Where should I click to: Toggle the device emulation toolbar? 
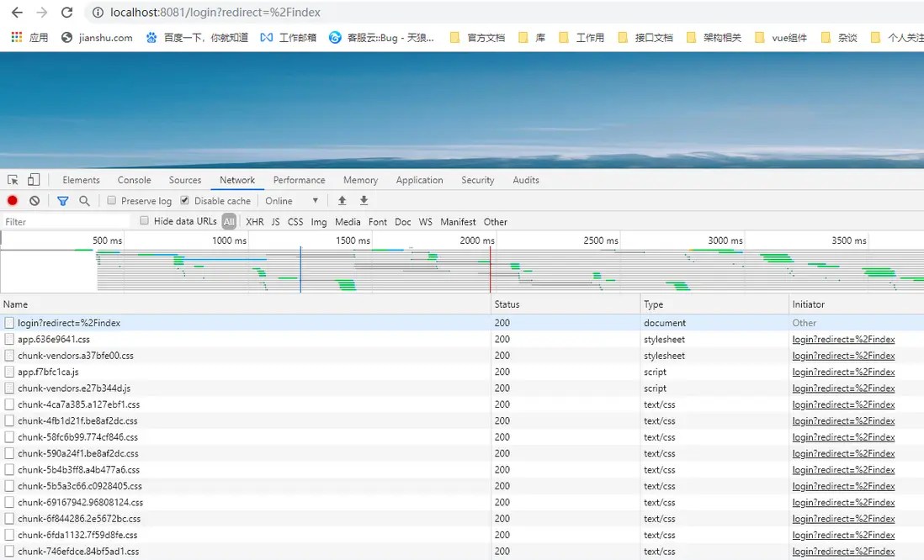click(33, 179)
